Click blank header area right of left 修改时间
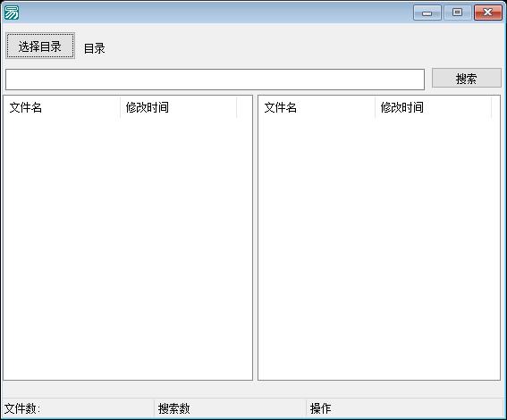The image size is (507, 420). click(244, 107)
